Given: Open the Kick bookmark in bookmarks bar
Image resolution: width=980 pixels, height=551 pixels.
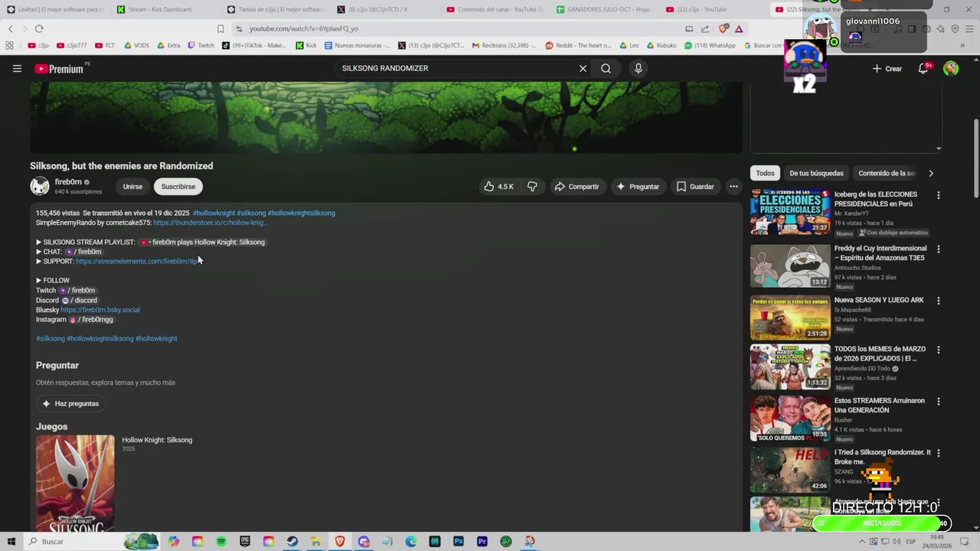Looking at the screenshot, I should point(306,45).
